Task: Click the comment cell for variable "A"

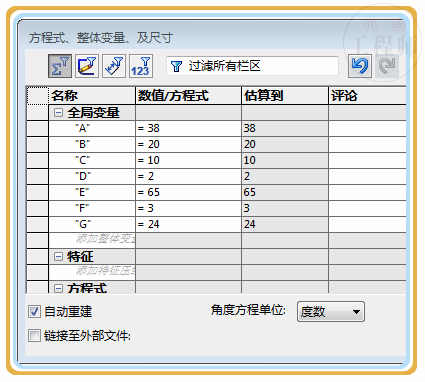Action: coord(367,128)
